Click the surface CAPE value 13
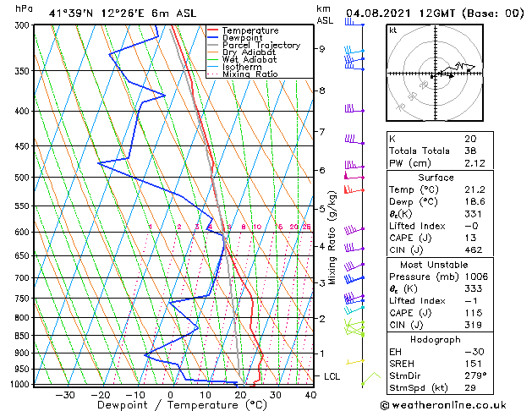Screen dimensions: 532x411 (470, 238)
